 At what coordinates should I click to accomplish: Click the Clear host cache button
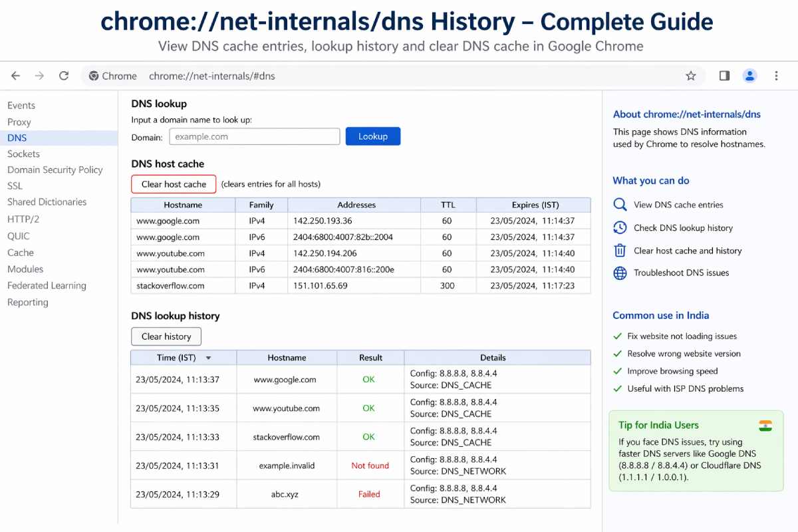click(174, 184)
